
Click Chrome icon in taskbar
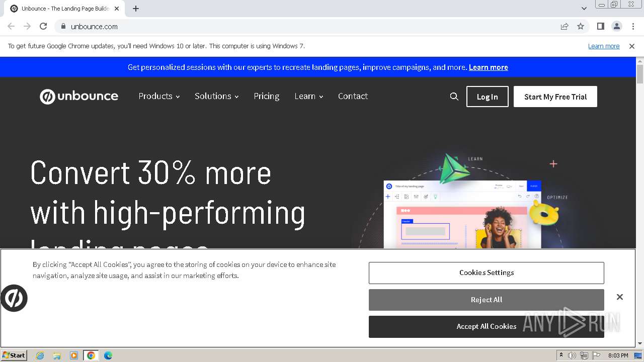point(91,355)
